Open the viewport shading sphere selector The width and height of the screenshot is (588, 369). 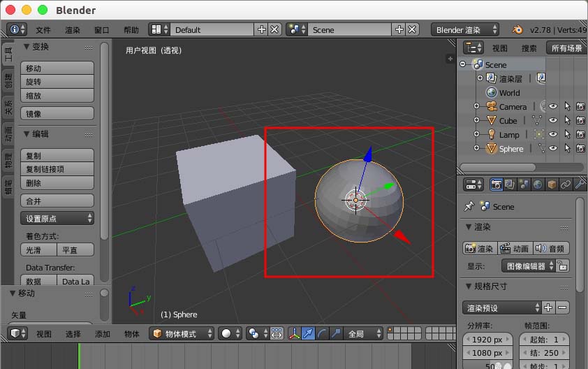tap(230, 333)
